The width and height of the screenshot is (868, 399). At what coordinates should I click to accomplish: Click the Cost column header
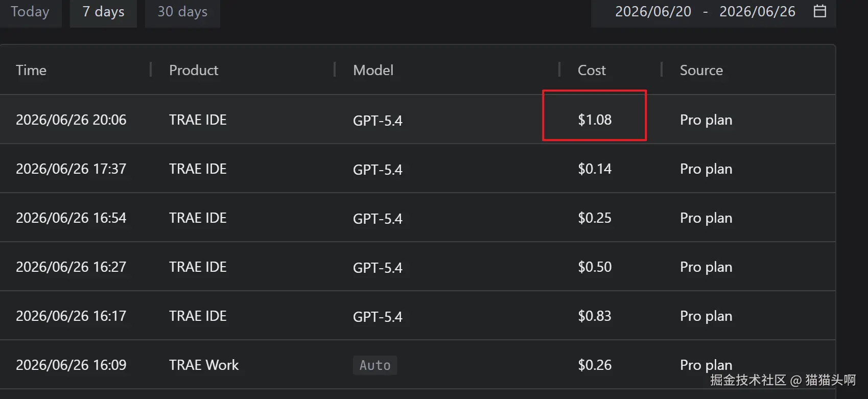point(592,70)
